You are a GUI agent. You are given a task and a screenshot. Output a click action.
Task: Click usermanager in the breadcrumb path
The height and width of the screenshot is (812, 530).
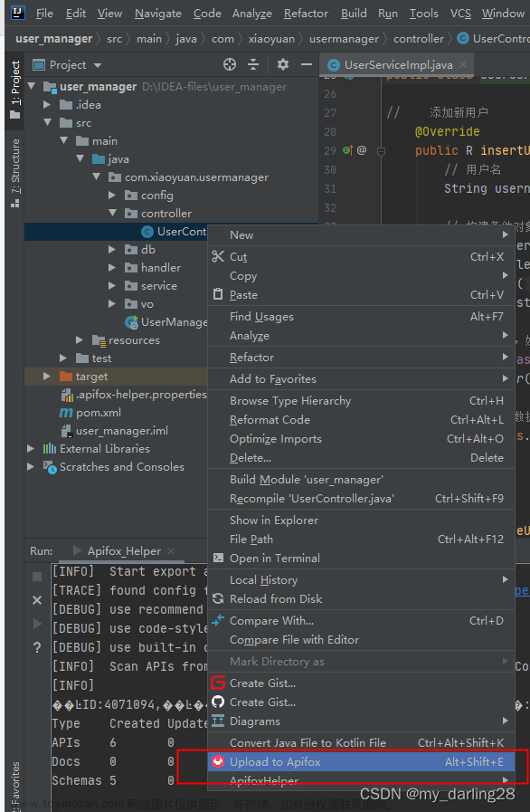(344, 39)
